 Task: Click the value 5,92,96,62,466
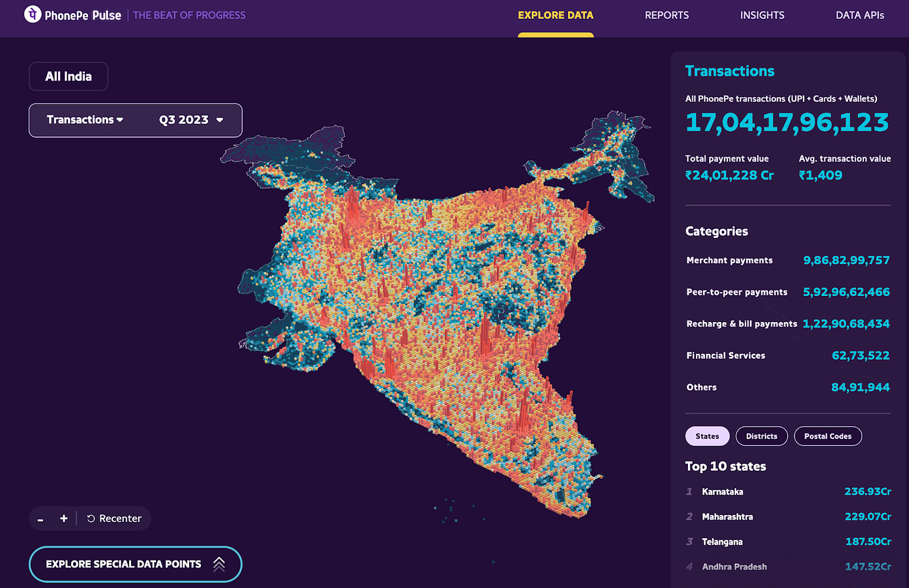[x=847, y=292]
